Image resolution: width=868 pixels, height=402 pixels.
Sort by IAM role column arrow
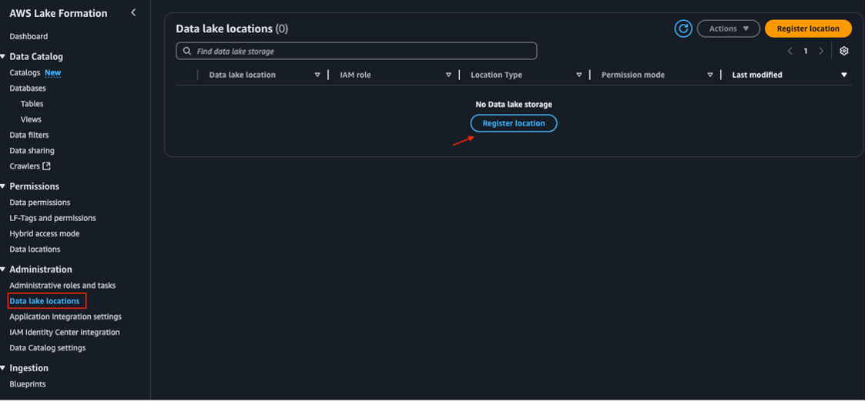coord(448,75)
